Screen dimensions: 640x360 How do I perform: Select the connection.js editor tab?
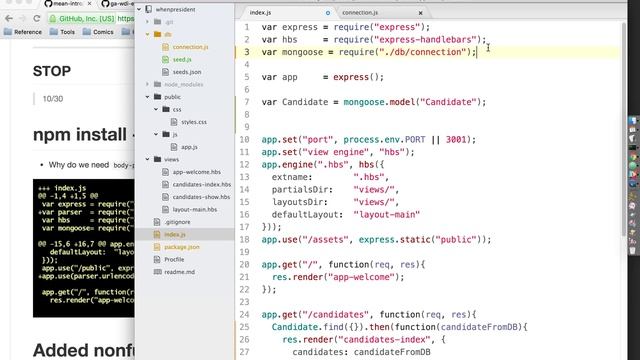click(x=360, y=13)
